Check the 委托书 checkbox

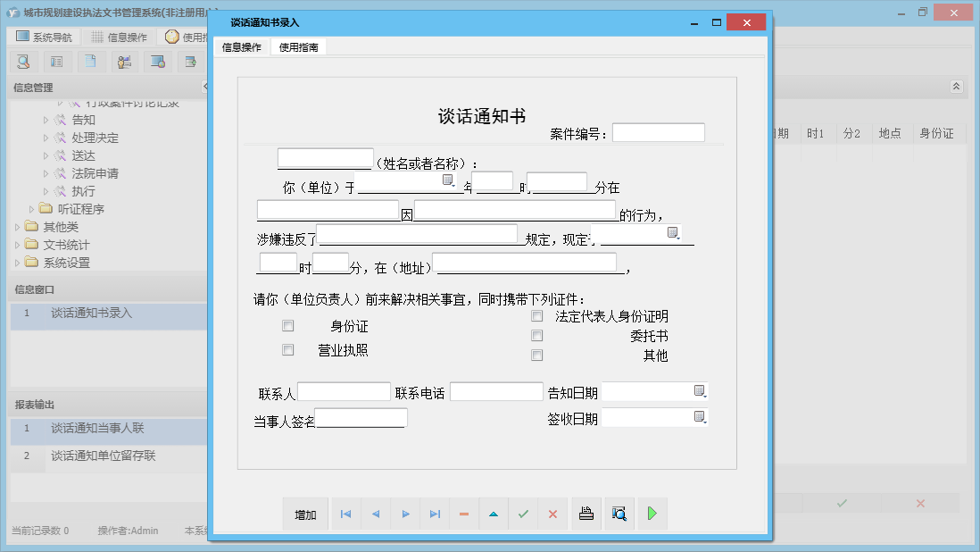click(x=536, y=335)
